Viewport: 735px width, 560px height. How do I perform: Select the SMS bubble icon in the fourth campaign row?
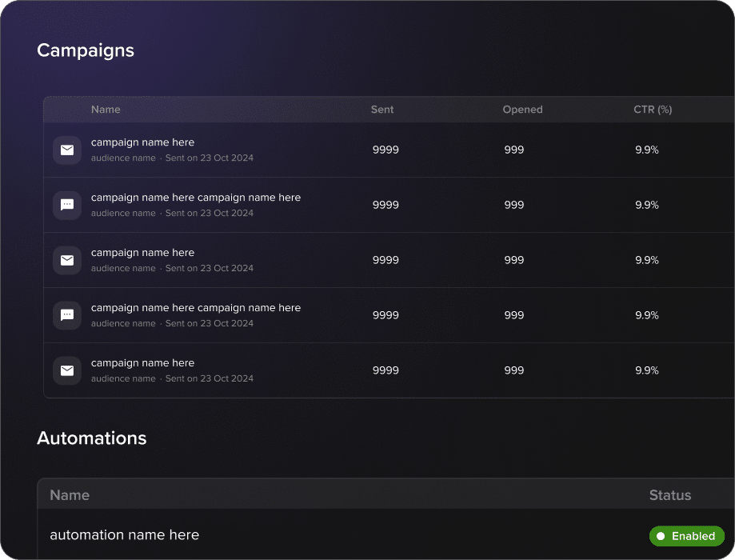click(67, 315)
